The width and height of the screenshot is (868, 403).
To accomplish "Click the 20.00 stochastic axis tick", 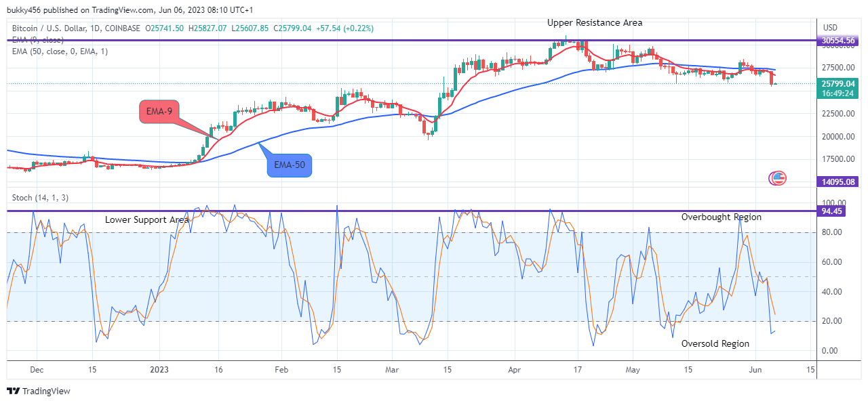I will coord(833,321).
